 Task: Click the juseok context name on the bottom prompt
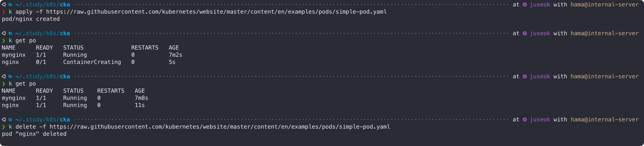tap(540, 120)
